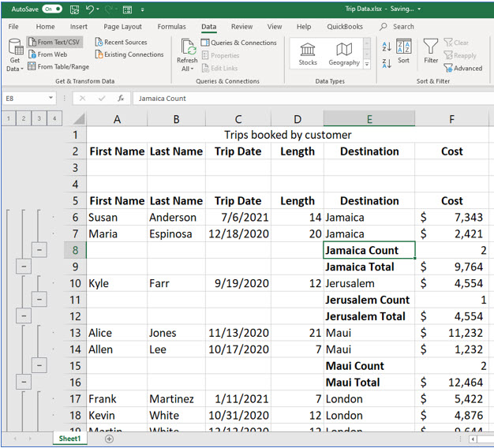This screenshot has height=448, width=494.
Task: Sort A to Z ascending
Action: (x=387, y=47)
